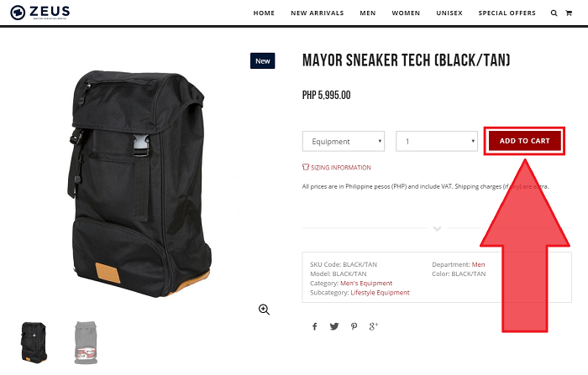This screenshot has height=375, width=588.
Task: Pin product on Pinterest
Action: (354, 326)
